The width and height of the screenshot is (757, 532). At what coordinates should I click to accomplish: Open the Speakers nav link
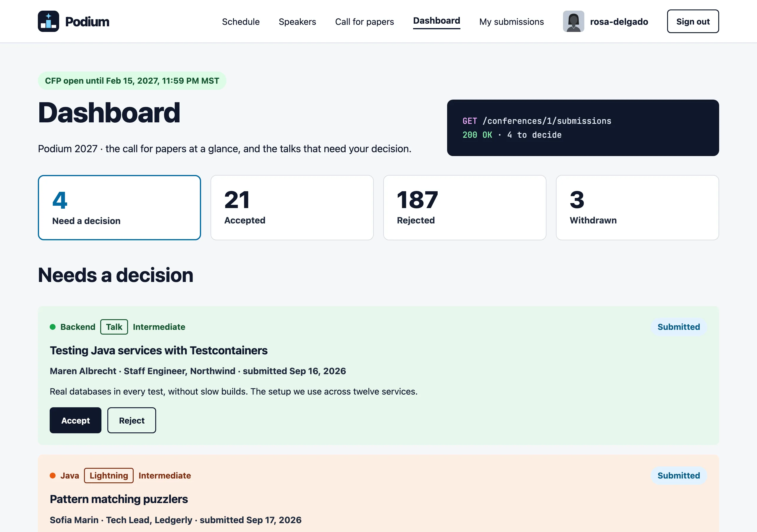297,22
